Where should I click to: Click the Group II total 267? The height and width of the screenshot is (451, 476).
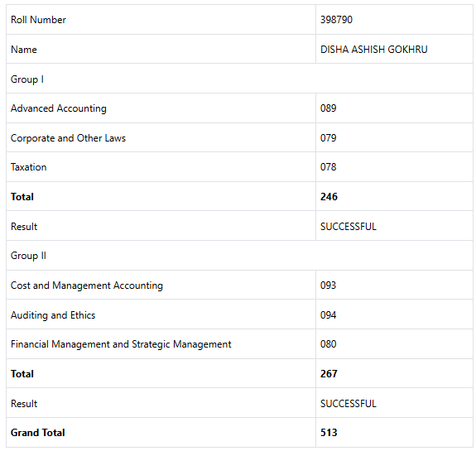[329, 374]
